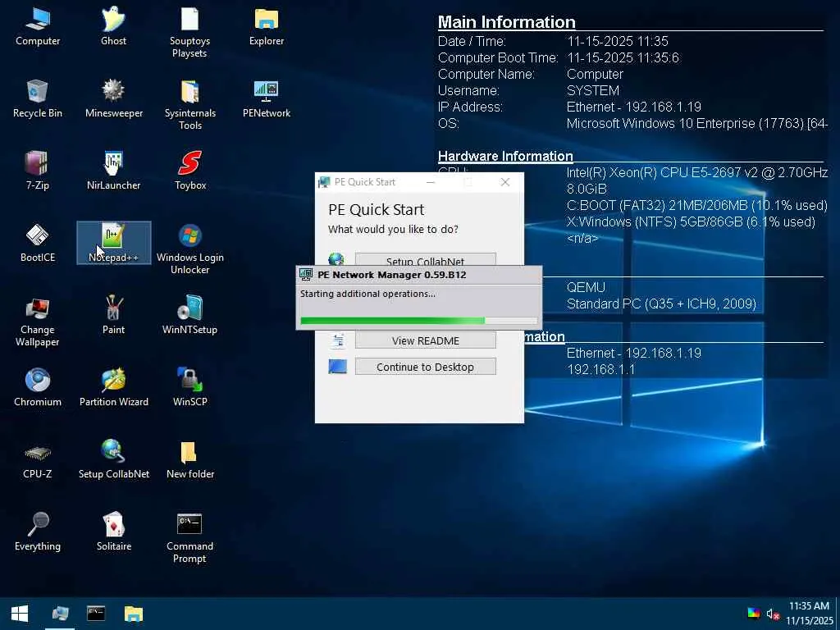Click the 192.168.1.1 gateway text

coord(600,369)
